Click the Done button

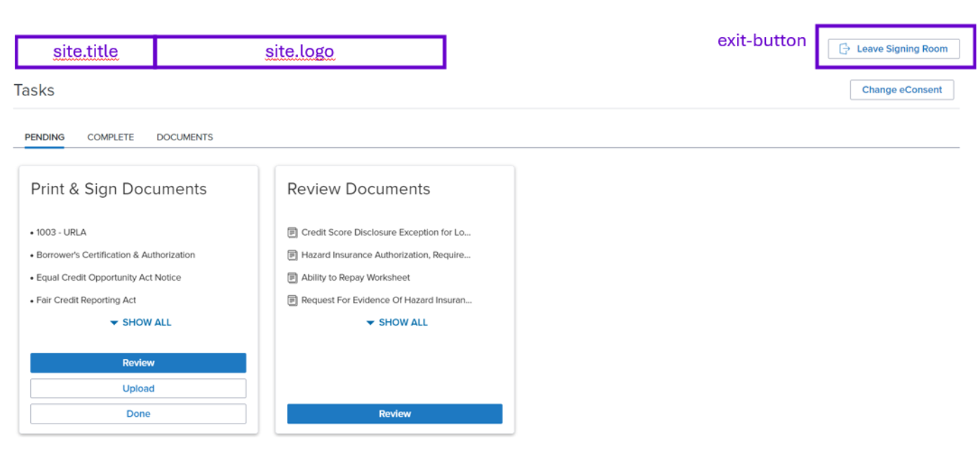(x=138, y=413)
